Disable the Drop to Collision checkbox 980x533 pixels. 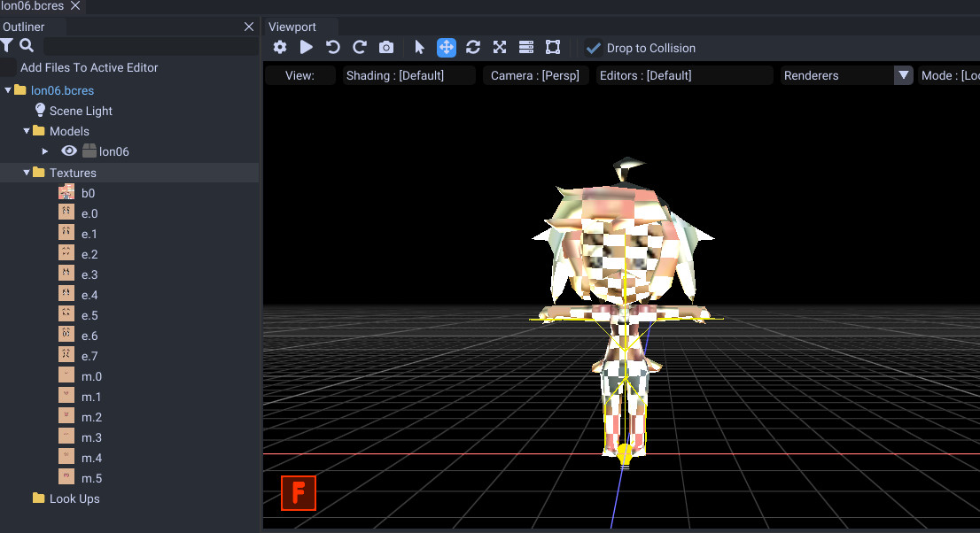(593, 48)
